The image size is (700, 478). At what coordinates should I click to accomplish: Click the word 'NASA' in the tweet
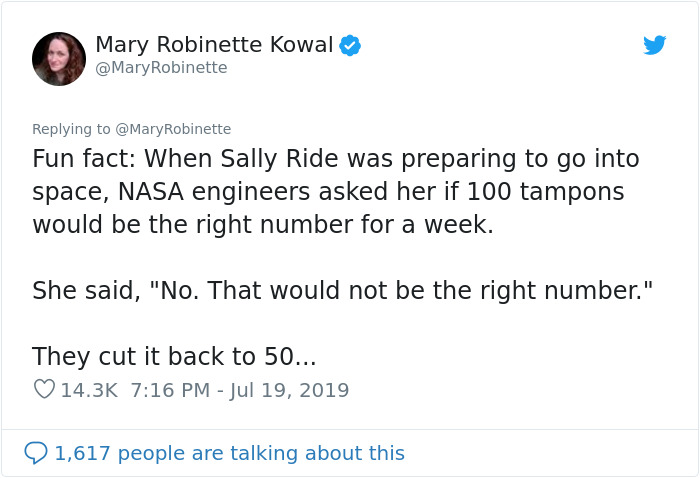coord(151,192)
